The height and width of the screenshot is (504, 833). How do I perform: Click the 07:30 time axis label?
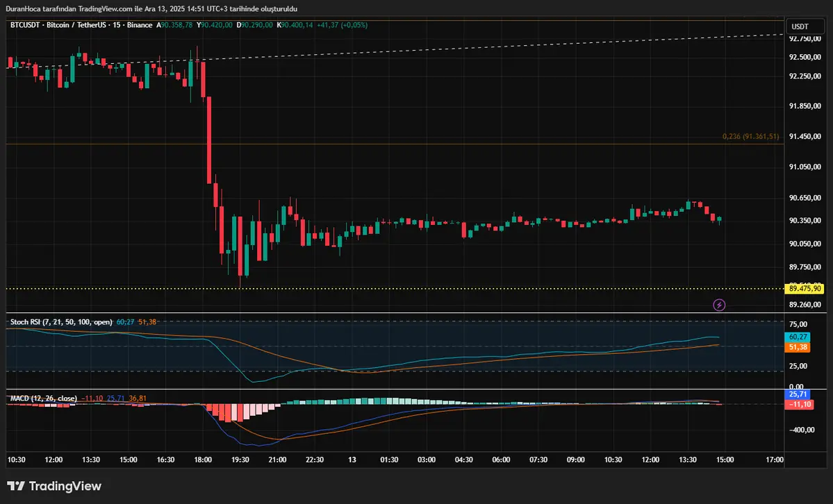[x=538, y=460]
